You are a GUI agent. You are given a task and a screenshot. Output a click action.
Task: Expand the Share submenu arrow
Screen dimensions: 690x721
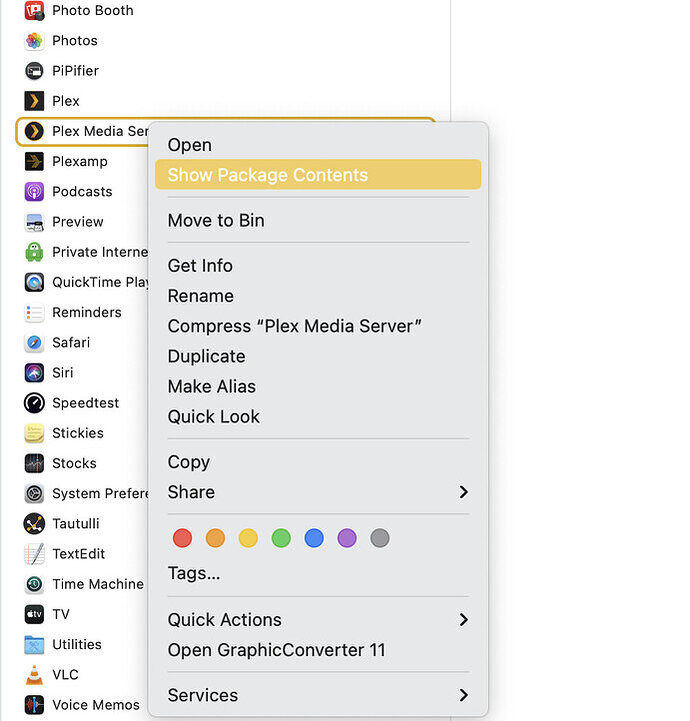[x=464, y=492]
